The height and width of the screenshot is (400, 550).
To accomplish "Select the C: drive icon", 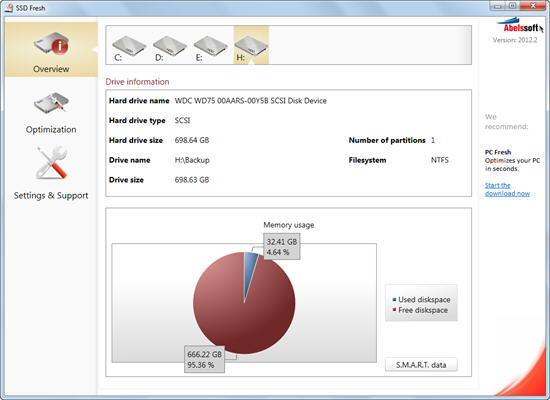I will coord(129,47).
